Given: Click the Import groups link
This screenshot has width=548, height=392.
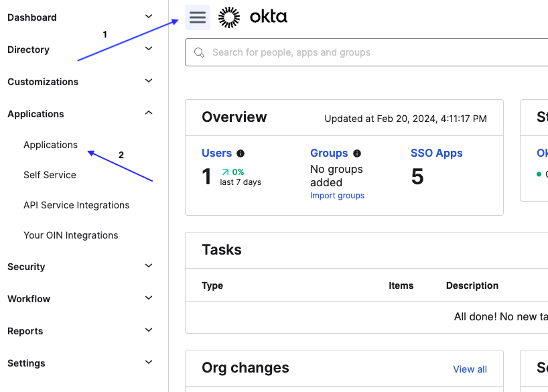Looking at the screenshot, I should click(x=337, y=196).
